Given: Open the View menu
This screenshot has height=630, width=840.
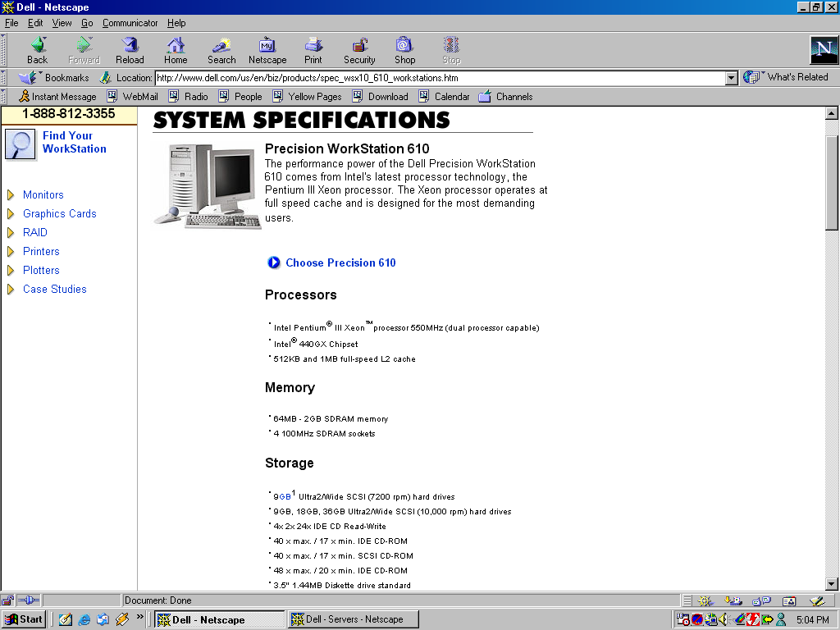Looking at the screenshot, I should point(62,23).
